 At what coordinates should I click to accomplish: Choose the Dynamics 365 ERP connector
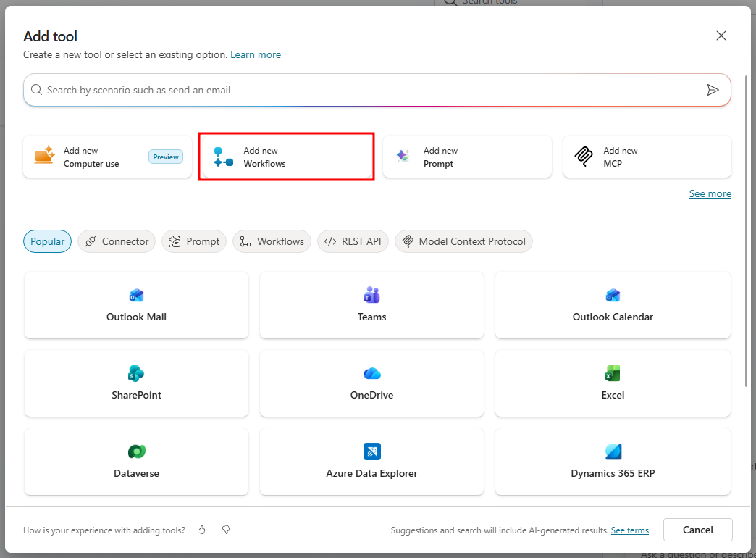point(613,462)
